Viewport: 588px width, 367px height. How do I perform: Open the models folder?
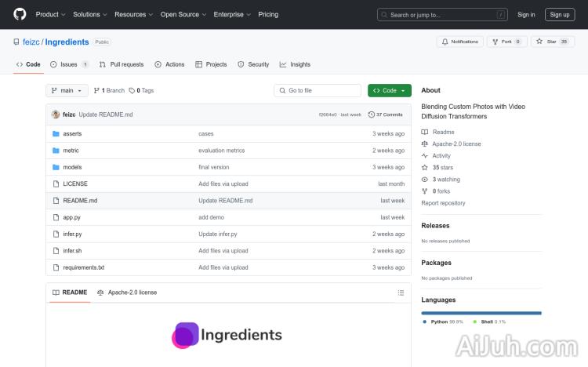pyautogui.click(x=72, y=167)
